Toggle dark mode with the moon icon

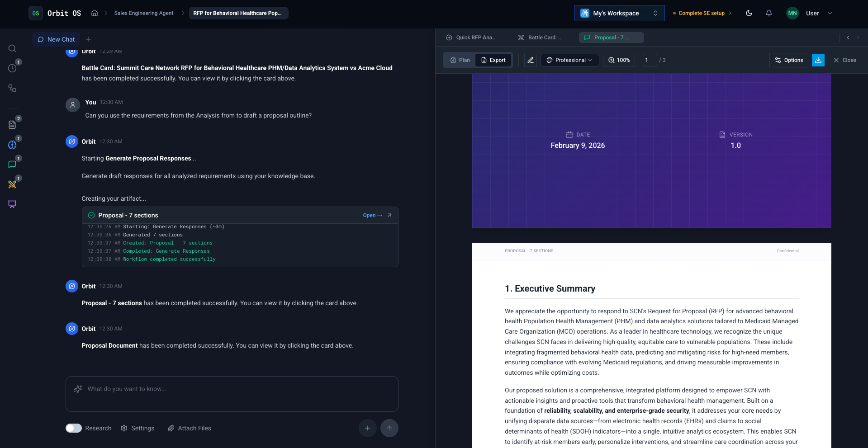click(x=749, y=13)
